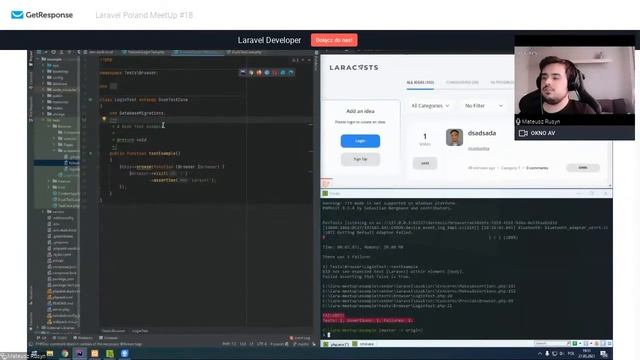Click the dsadsada idea avatar thumbnail

coord(454,137)
